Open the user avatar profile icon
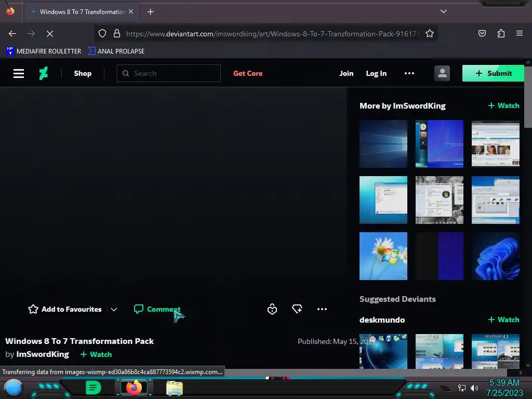Image resolution: width=532 pixels, height=399 pixels. tap(442, 73)
